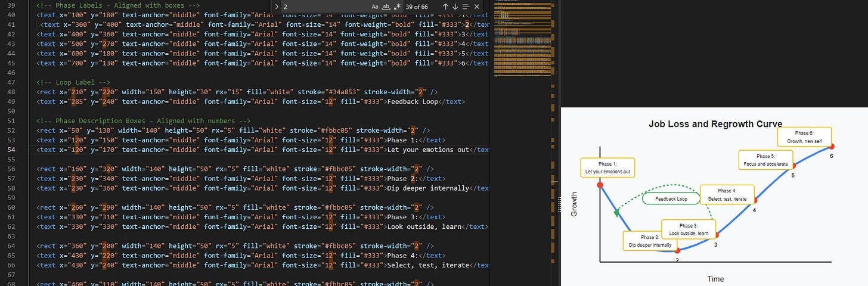868x286 pixels.
Task: Click 'Let your emotions out' in code
Action: click(x=428, y=150)
